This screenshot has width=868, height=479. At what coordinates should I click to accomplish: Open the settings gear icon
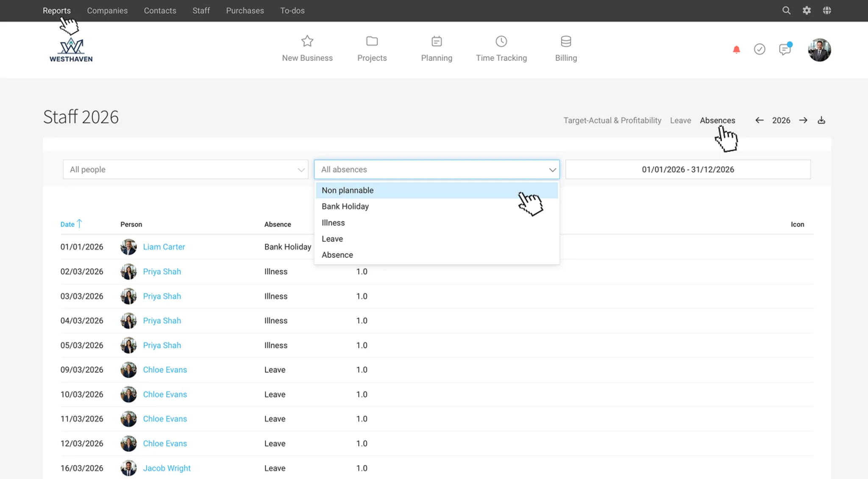(x=807, y=11)
